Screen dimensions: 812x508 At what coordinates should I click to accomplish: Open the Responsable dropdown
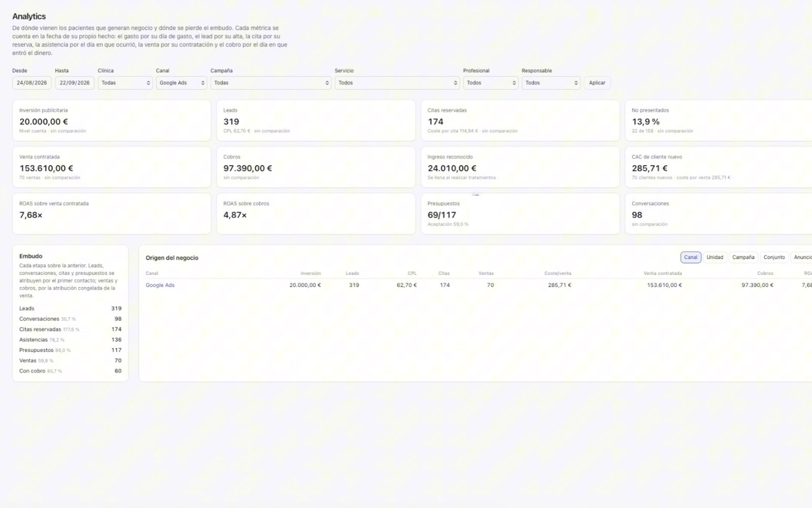(x=551, y=83)
